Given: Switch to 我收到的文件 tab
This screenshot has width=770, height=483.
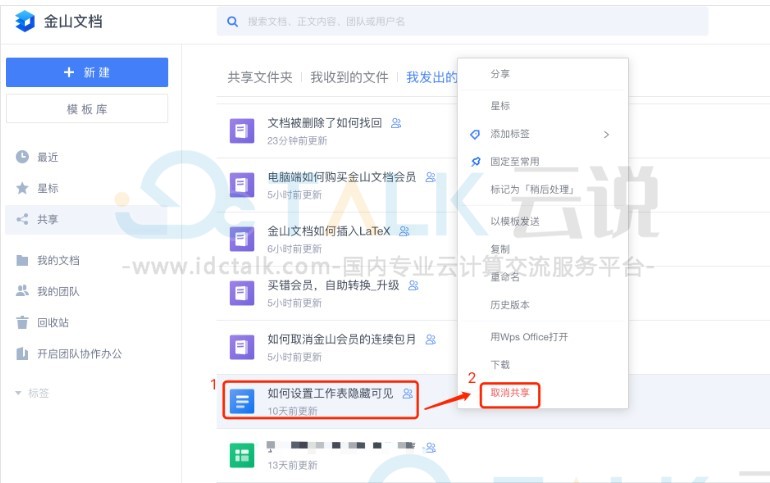Looking at the screenshot, I should pyautogui.click(x=349, y=77).
